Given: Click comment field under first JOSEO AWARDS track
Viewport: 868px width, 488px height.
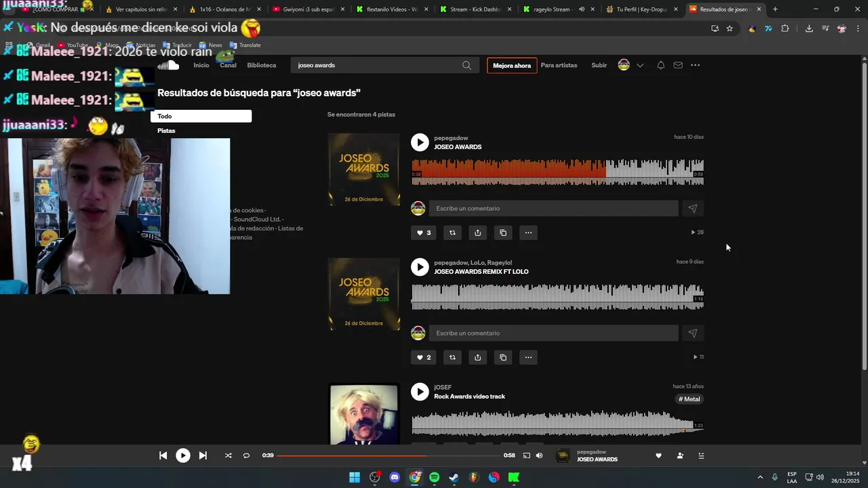Looking at the screenshot, I should pos(553,209).
